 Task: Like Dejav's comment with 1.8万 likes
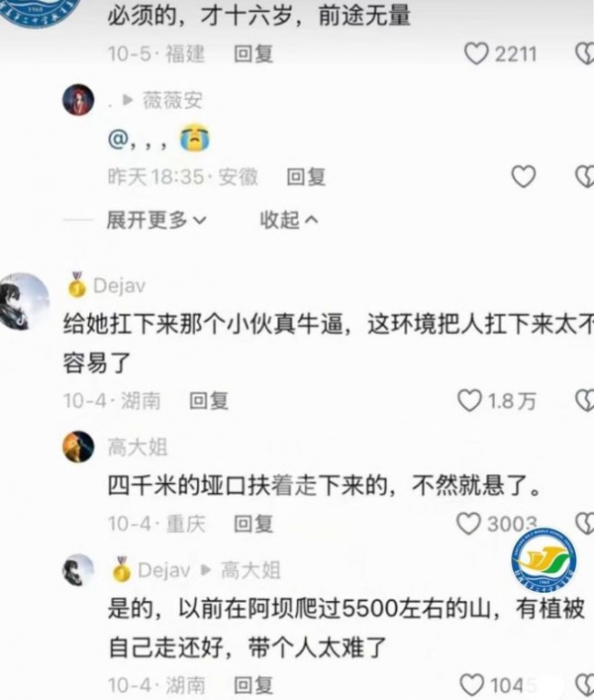[469, 400]
